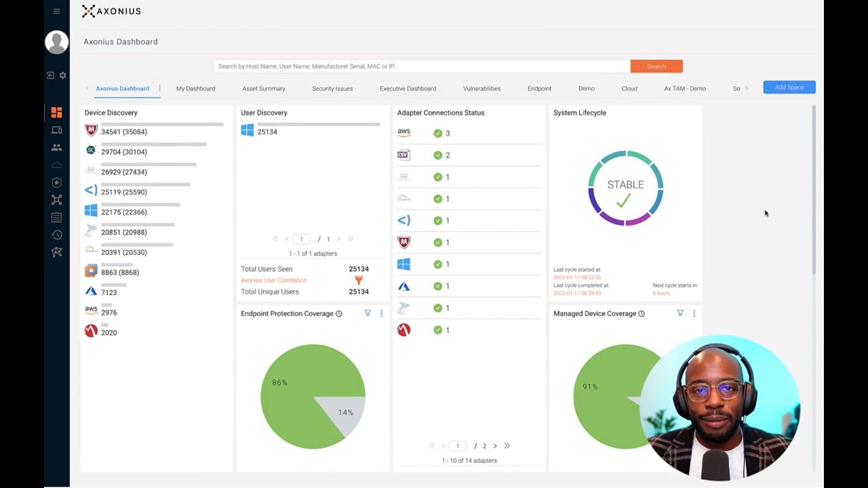Viewport: 868px width, 488px height.
Task: Click Adapter Connections page number field
Action: click(x=458, y=446)
